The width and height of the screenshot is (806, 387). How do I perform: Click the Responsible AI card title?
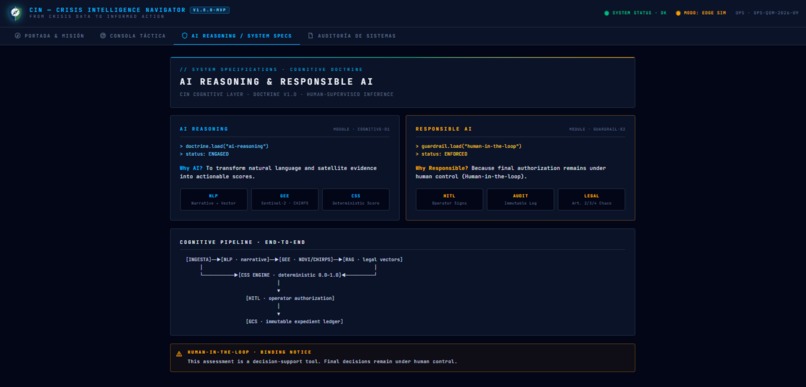(444, 129)
